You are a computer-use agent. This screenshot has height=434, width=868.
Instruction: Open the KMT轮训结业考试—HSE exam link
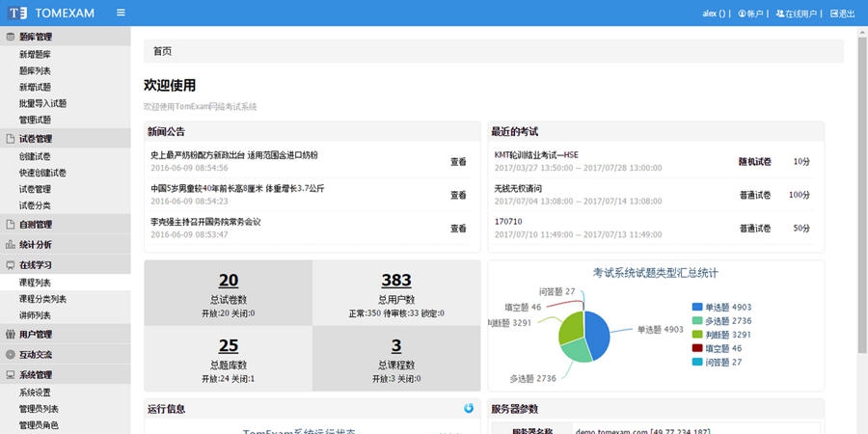tap(536, 154)
